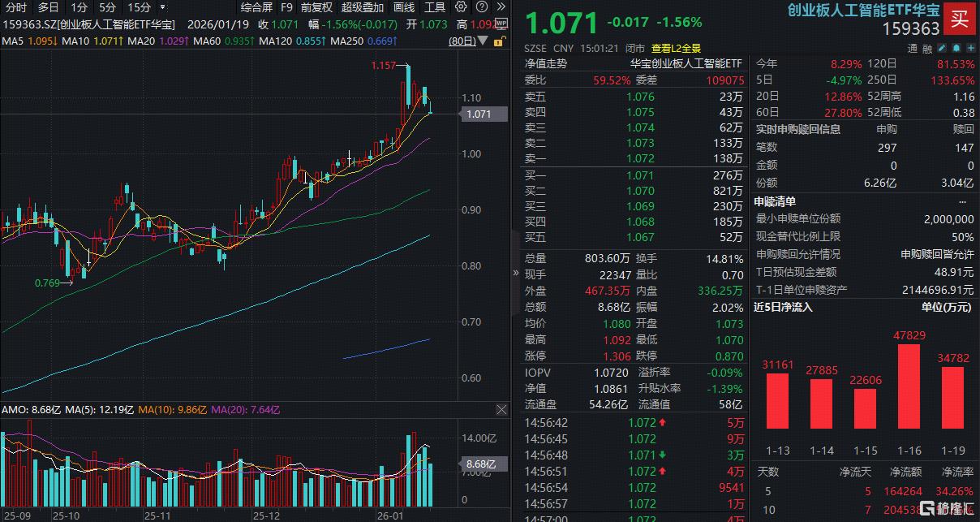Click the 最小申赎单位份额 value 2,000,000
Screen dimensions: 980x522
(948, 219)
